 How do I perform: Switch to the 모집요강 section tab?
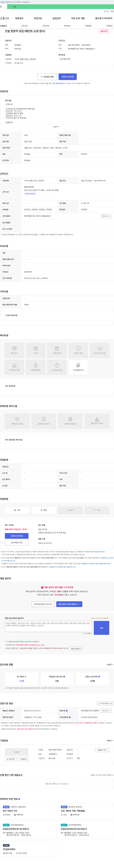[x=3, y=26]
